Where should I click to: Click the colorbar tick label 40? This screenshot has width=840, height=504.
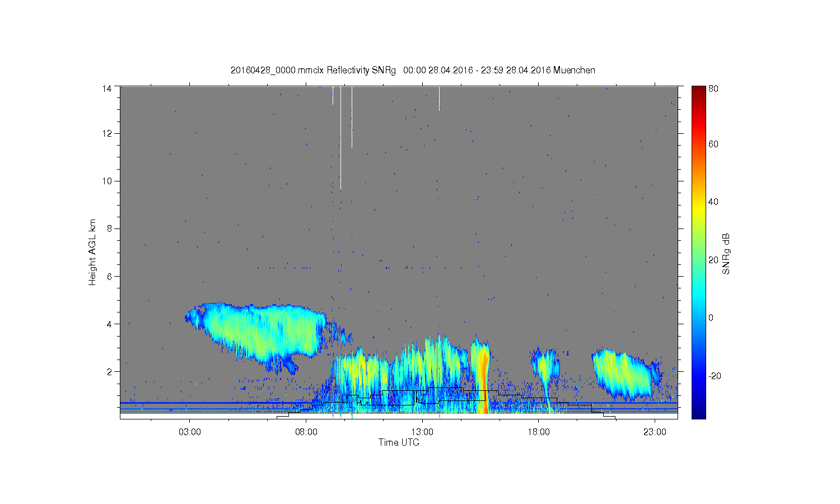(x=713, y=202)
